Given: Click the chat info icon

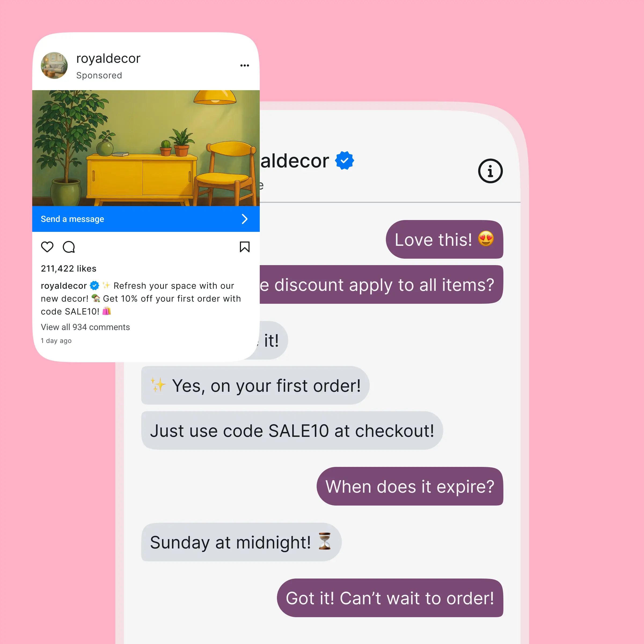Looking at the screenshot, I should pos(490,171).
